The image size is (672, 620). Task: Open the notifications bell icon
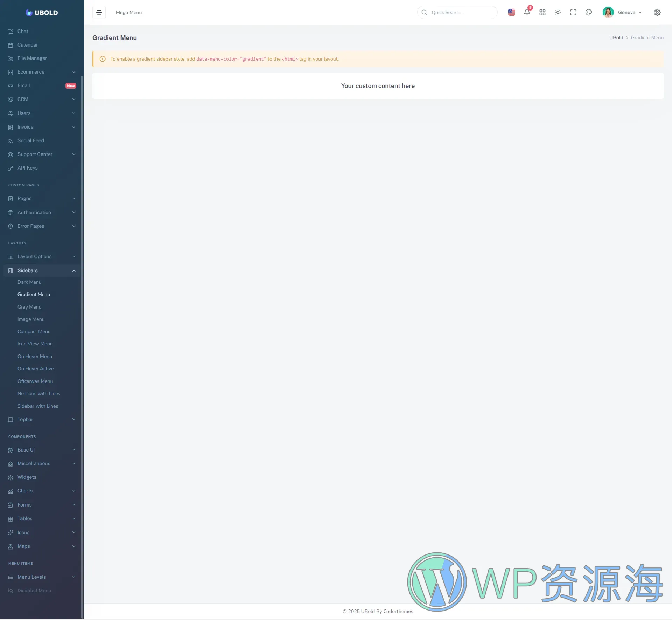527,12
